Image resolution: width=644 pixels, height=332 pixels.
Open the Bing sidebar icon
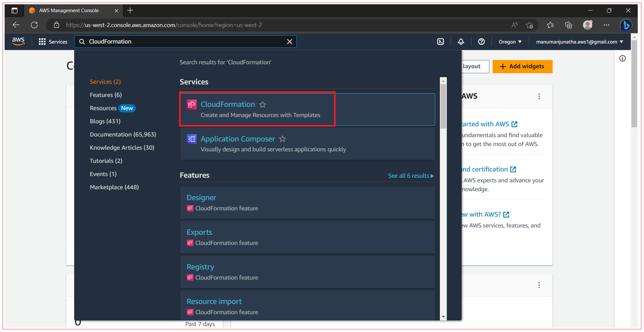click(x=626, y=25)
